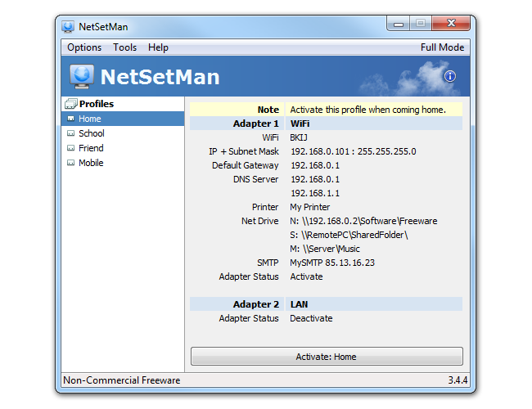Image resolution: width=532 pixels, height=409 pixels.
Task: Click the icon beside the Friend profile
Action: pos(70,148)
